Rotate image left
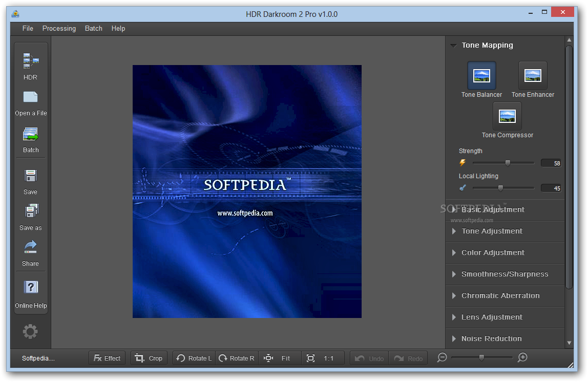Viewport: 588px width, 382px height. pos(194,358)
